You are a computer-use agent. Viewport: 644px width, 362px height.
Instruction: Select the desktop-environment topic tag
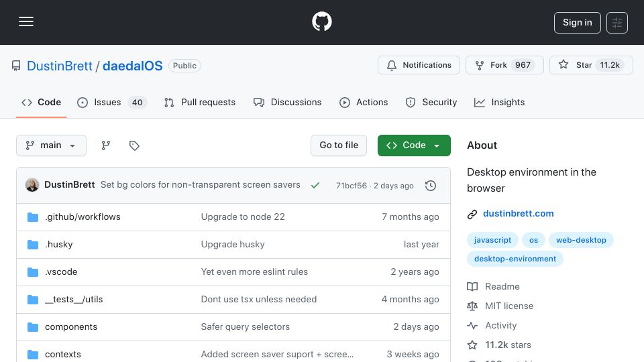[515, 259]
